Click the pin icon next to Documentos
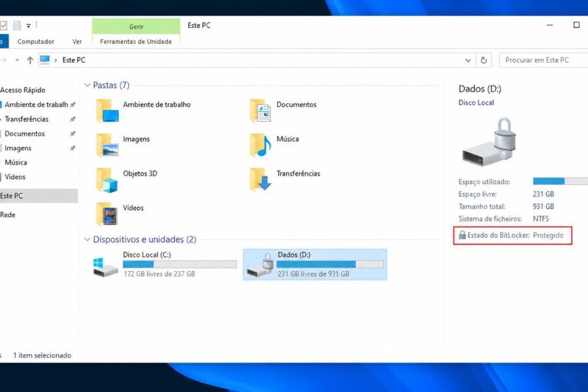The image size is (588, 392). tap(73, 133)
